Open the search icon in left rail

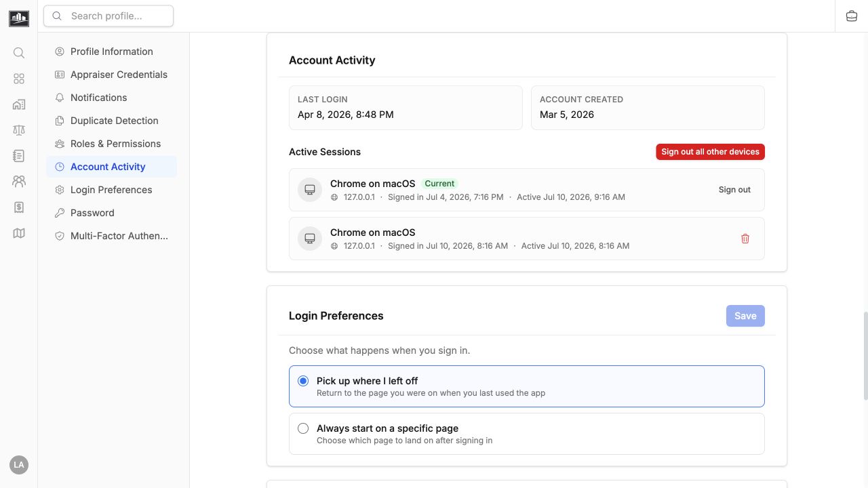pos(19,53)
